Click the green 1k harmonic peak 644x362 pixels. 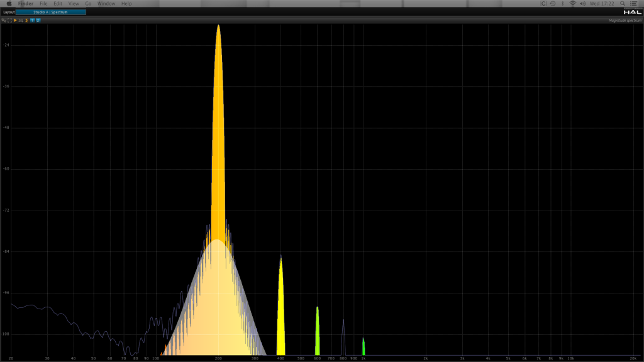click(x=364, y=347)
